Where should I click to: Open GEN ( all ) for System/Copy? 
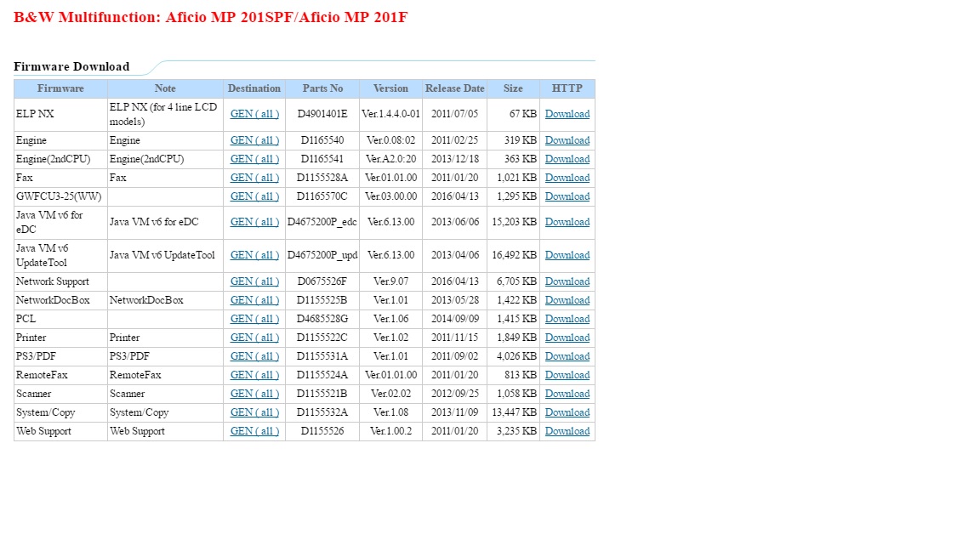tap(254, 412)
